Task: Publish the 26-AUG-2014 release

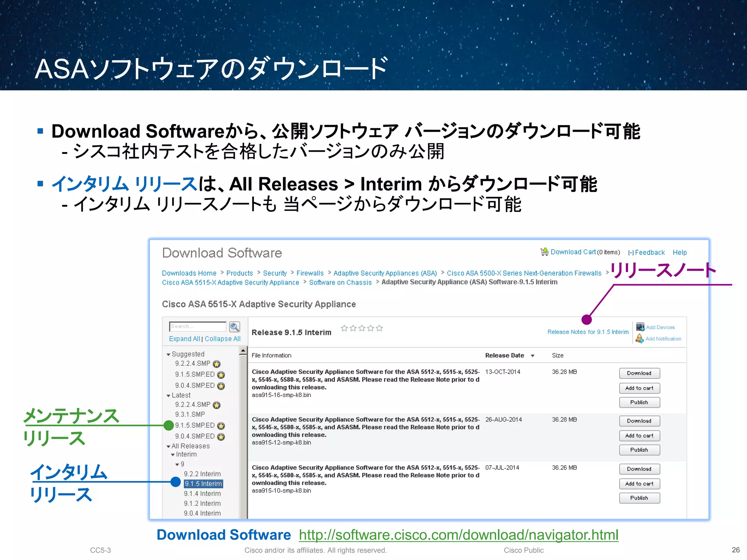Action: coord(639,450)
